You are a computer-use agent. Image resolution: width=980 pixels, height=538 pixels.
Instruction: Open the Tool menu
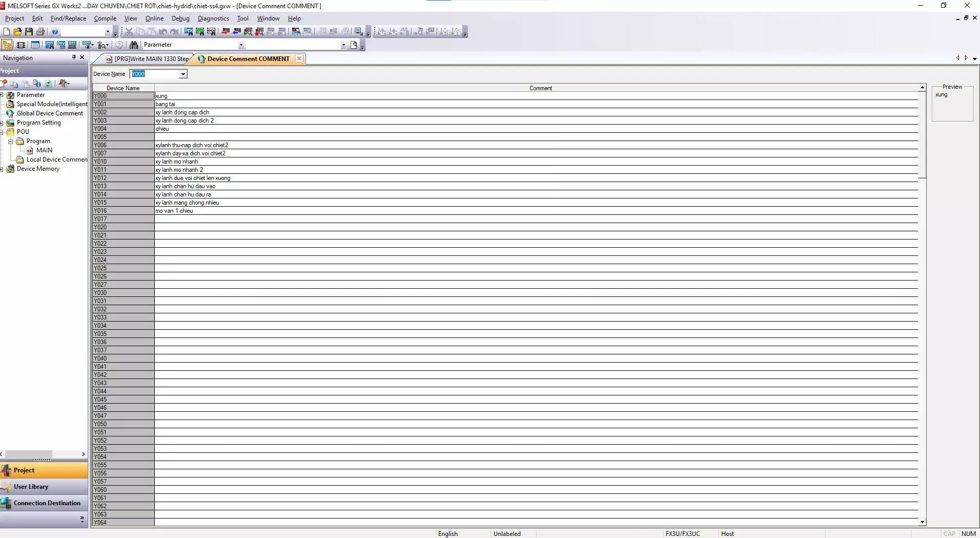pyautogui.click(x=242, y=18)
